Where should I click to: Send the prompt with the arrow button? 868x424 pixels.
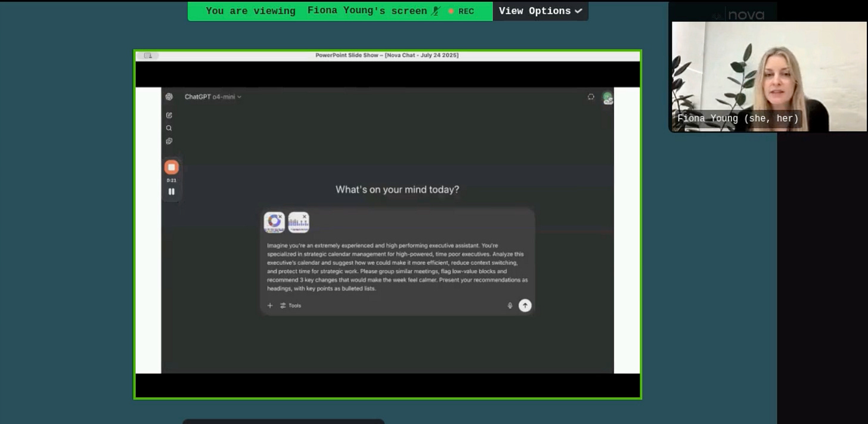tap(525, 305)
